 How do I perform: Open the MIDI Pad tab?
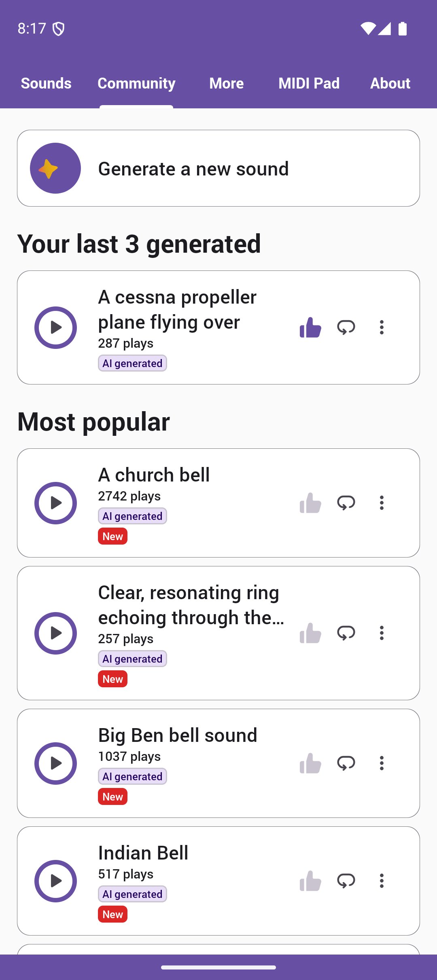click(309, 83)
